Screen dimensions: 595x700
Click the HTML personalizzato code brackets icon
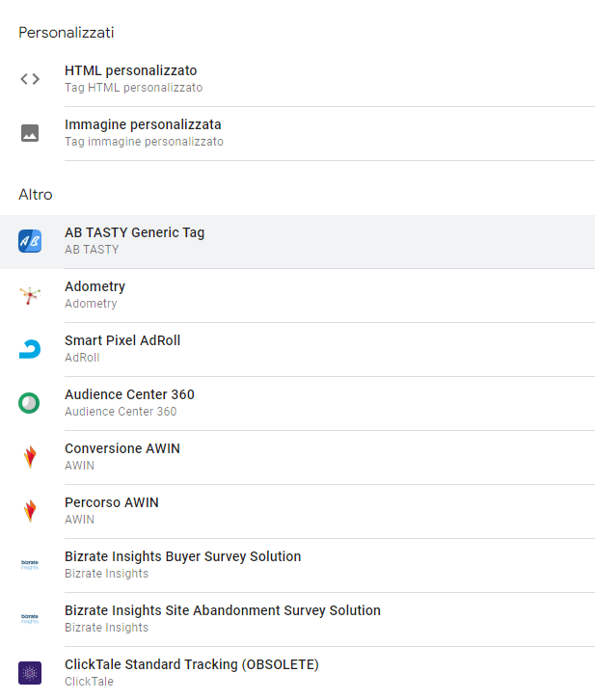[x=30, y=79]
